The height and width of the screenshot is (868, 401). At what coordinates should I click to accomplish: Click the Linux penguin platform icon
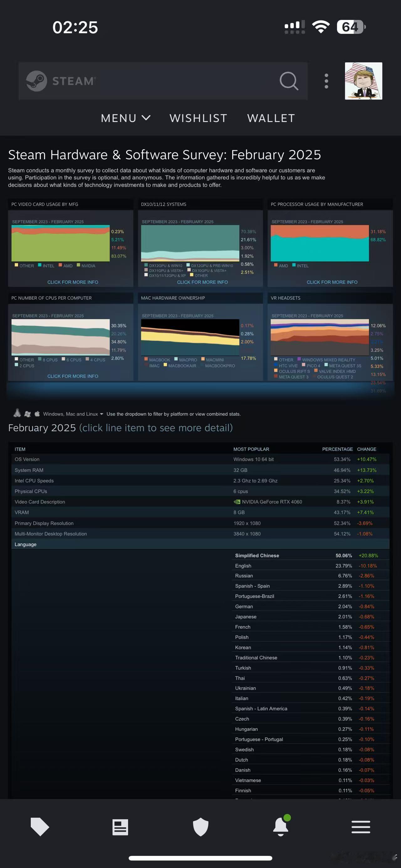[x=17, y=413]
